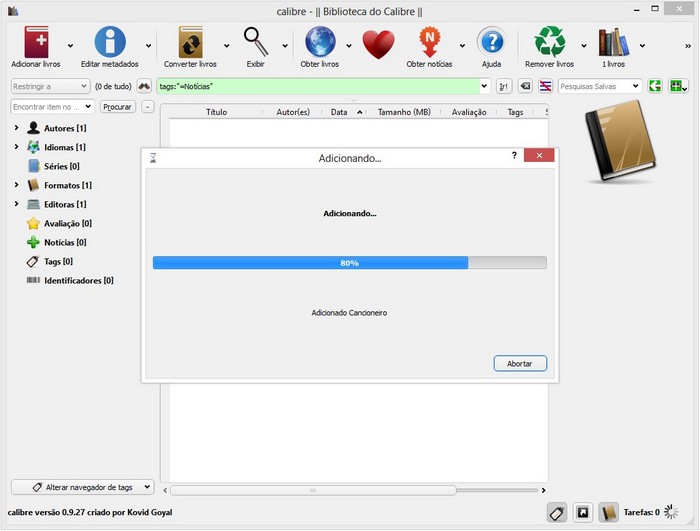Viewport: 700px width, 531px height.
Task: Click Remover livros recycle icon
Action: point(550,42)
